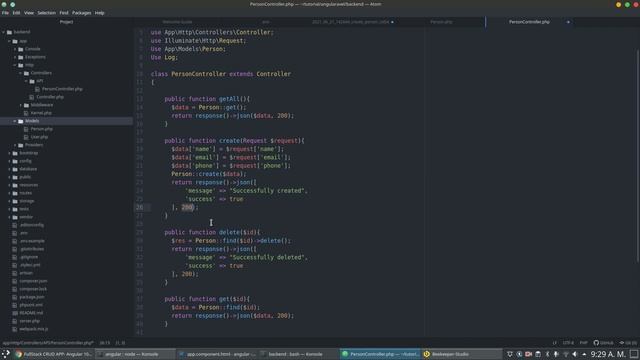
Task: Click the package.json file icon
Action: click(x=15, y=297)
